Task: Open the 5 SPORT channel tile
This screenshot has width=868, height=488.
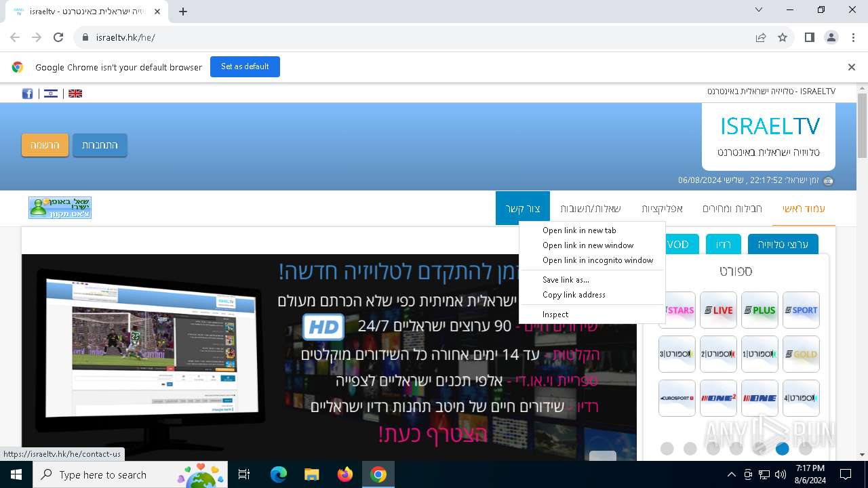Action: point(801,310)
